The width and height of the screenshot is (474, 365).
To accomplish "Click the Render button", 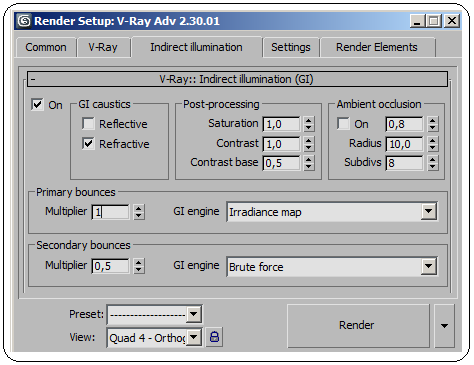I will tap(358, 325).
